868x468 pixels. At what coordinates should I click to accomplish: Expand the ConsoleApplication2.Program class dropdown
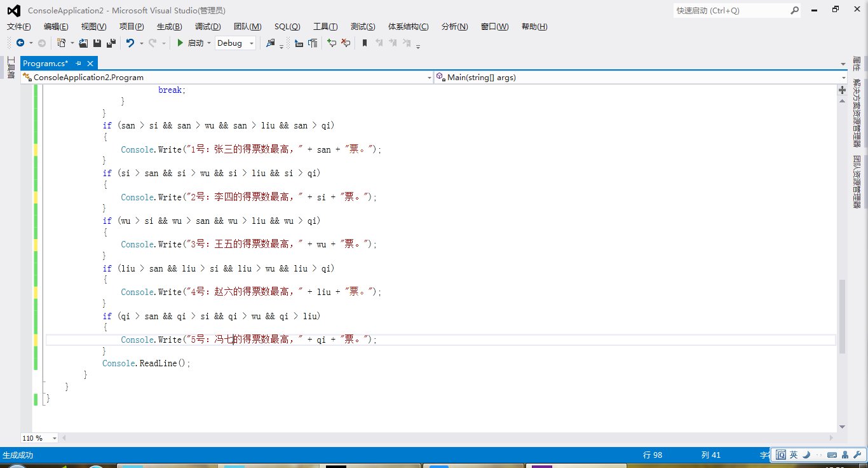tap(430, 78)
